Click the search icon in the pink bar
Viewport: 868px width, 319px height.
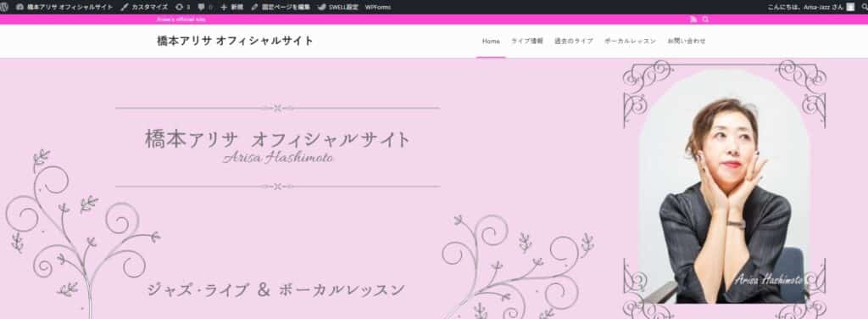coord(705,20)
